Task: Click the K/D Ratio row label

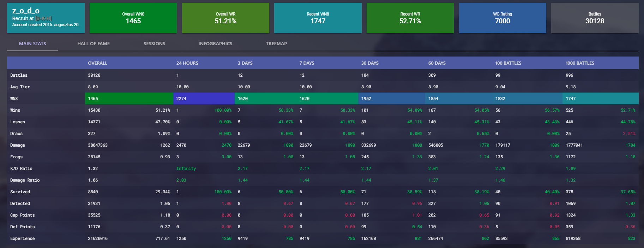Action: tap(21, 169)
